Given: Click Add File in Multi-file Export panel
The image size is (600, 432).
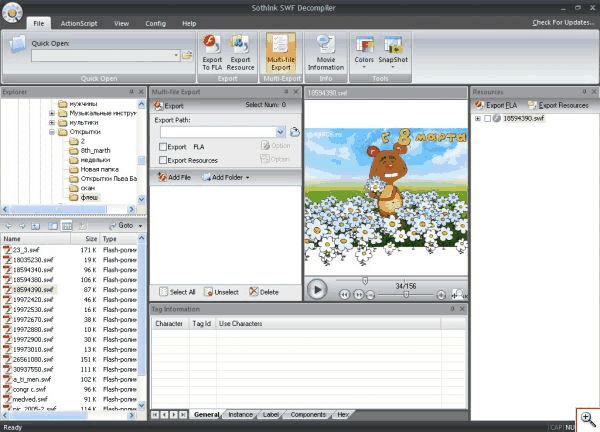Looking at the screenshot, I should click(174, 177).
